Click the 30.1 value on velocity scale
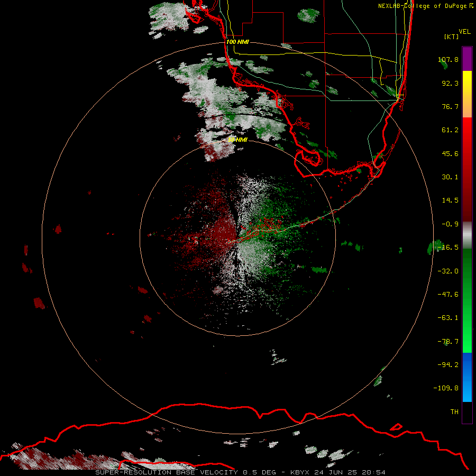 [x=450, y=177]
